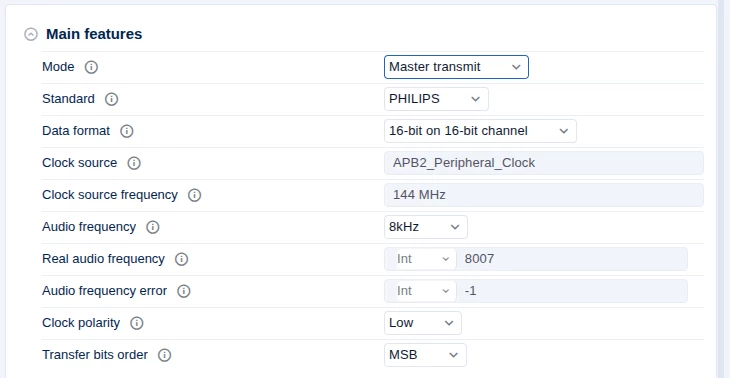
Task: Open the Data format dropdown
Action: tap(480, 131)
